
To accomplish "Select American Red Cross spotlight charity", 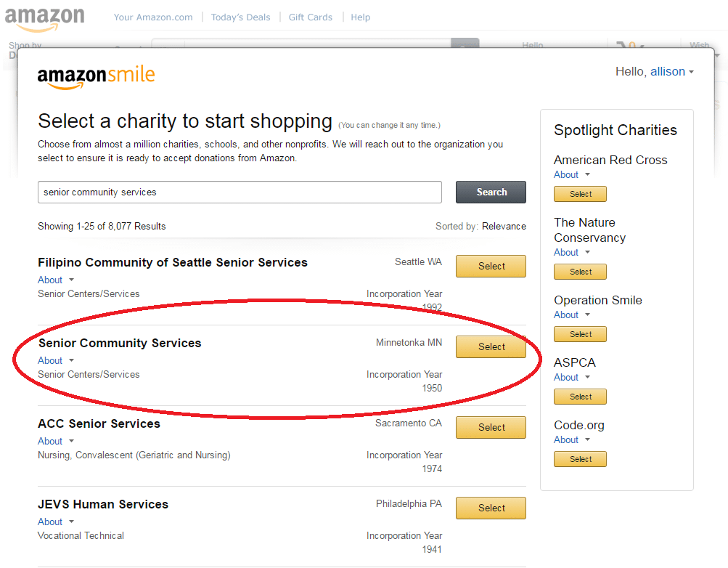I will [580, 195].
